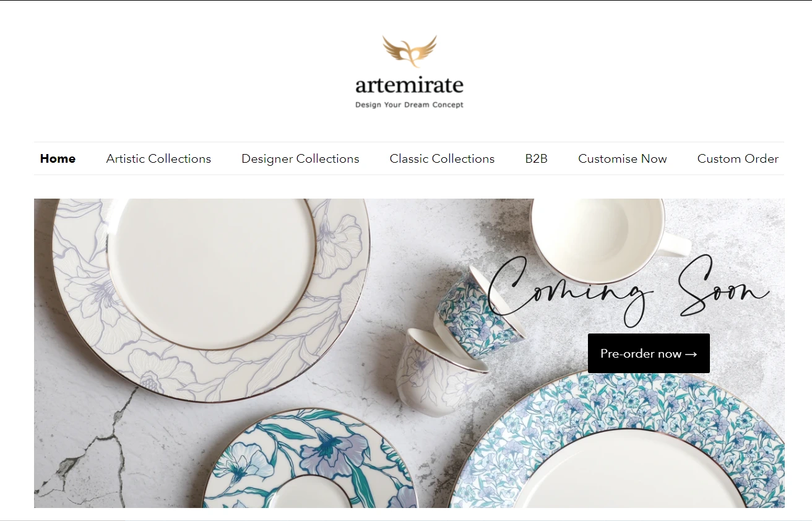Open the Artistic Collections menu
Screen dimensions: 812x521
158,158
